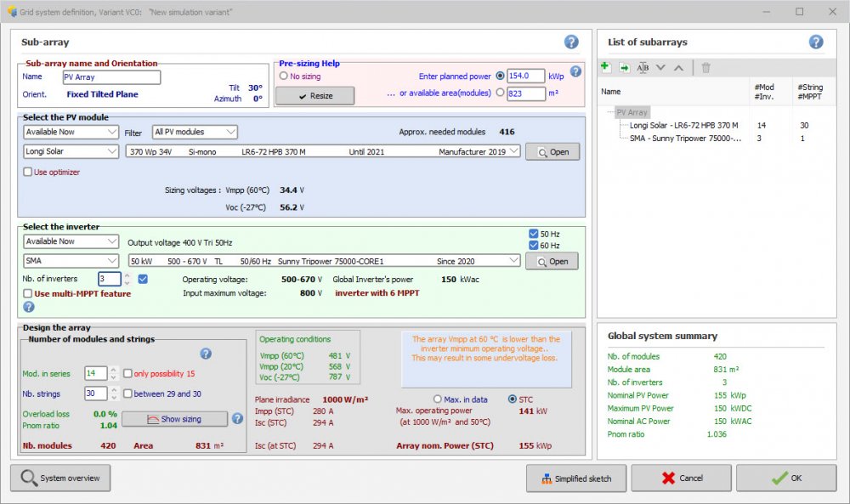This screenshot has height=504, width=850.
Task: Click the rename subarray A|B icon
Action: pyautogui.click(x=643, y=67)
